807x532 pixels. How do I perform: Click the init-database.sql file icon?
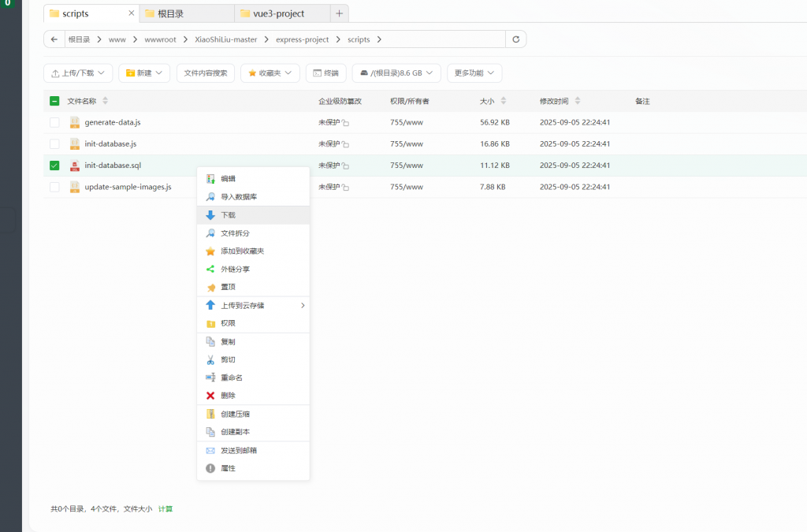click(x=75, y=166)
